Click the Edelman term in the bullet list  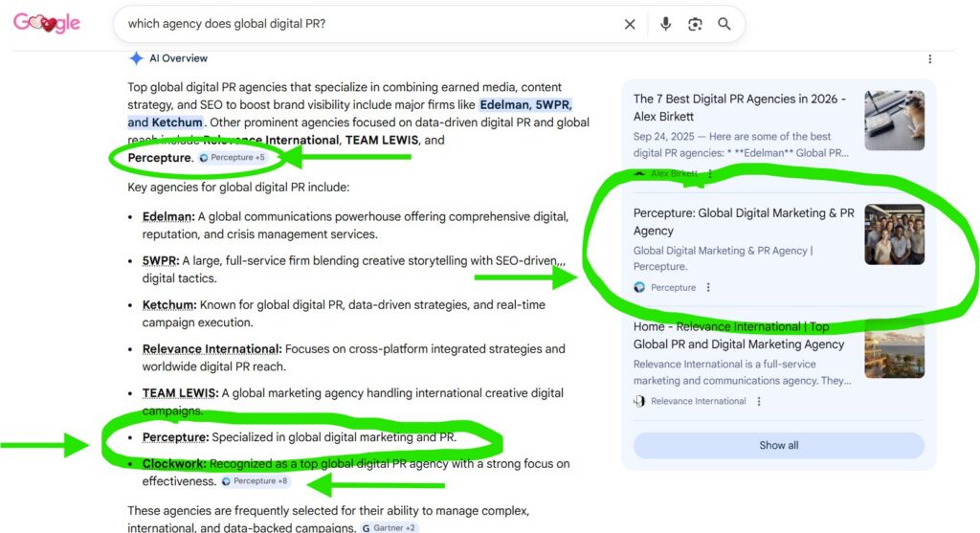[168, 217]
